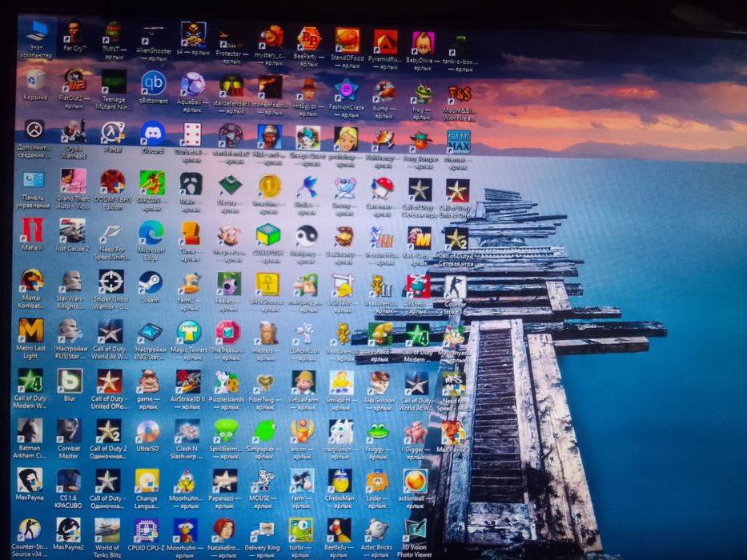The height and width of the screenshot is (560, 747).
Task: Click the CheboMan shortcut icon
Action: pos(339,481)
